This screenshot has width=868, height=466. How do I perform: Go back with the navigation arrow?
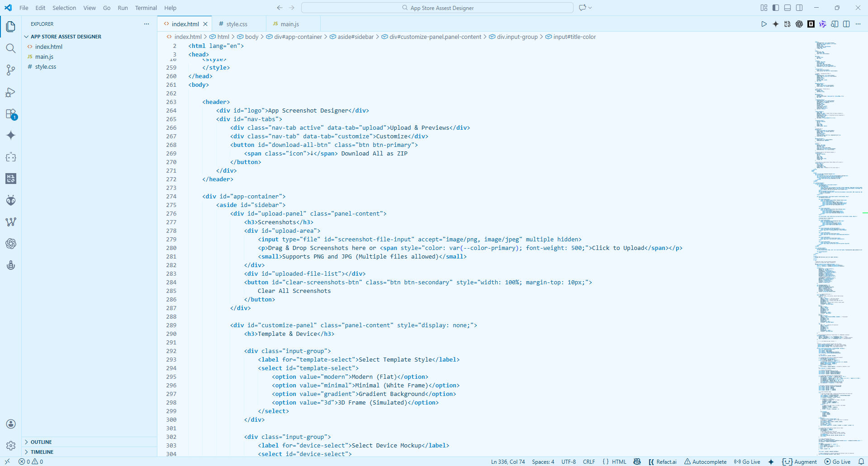pos(280,8)
